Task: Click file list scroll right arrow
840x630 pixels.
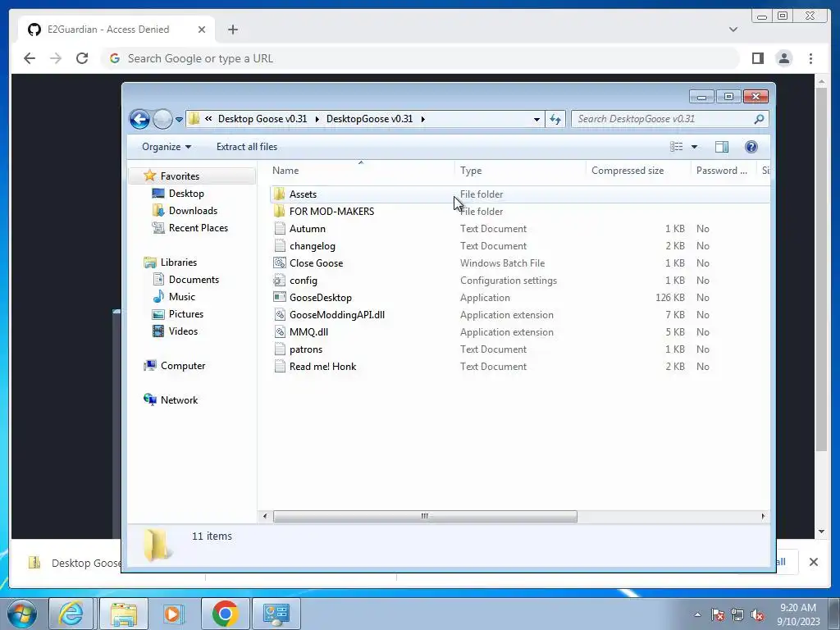Action: tap(763, 517)
